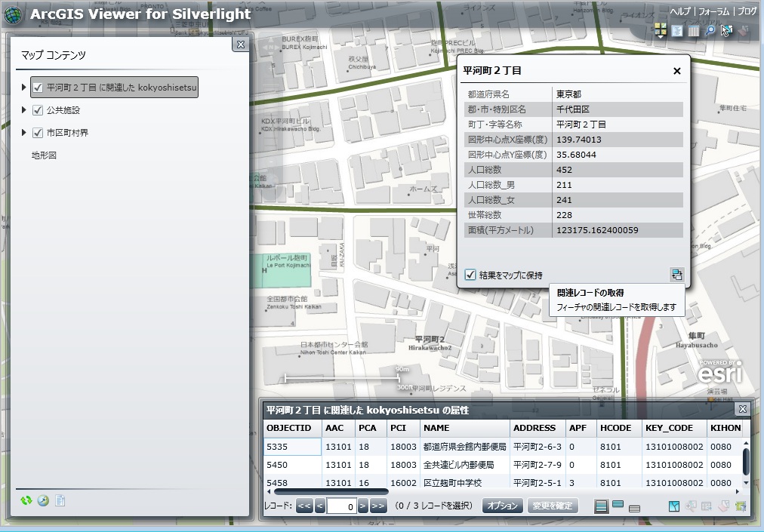Click the get related records icon

676,275
